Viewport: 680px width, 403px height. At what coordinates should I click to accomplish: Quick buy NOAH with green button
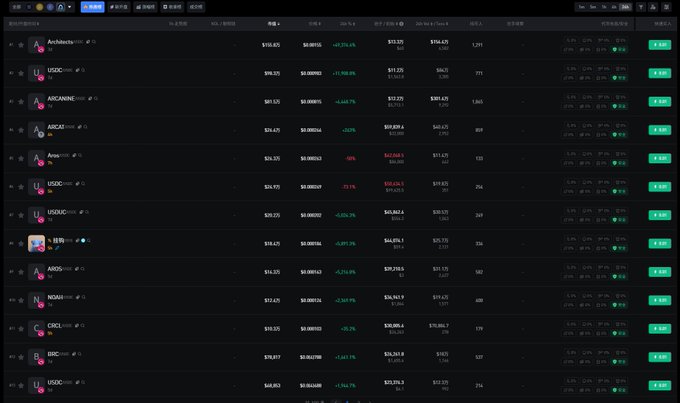660,300
